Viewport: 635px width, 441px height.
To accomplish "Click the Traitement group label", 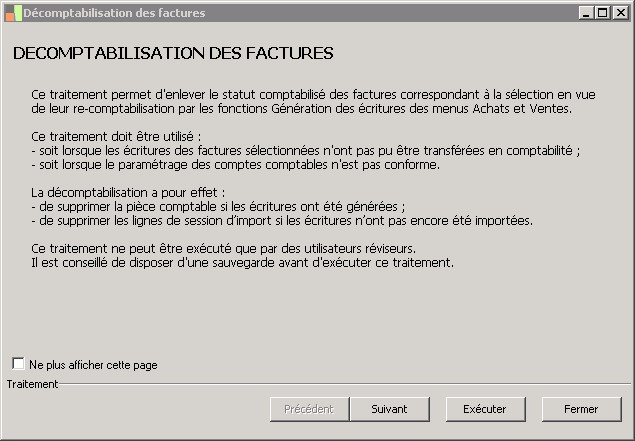I will click(x=32, y=383).
